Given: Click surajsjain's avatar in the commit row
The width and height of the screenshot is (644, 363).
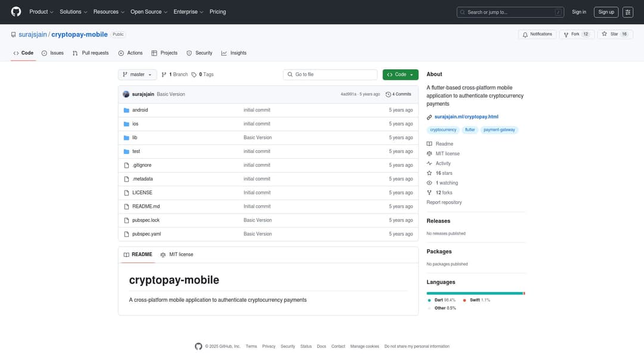Looking at the screenshot, I should (x=126, y=94).
